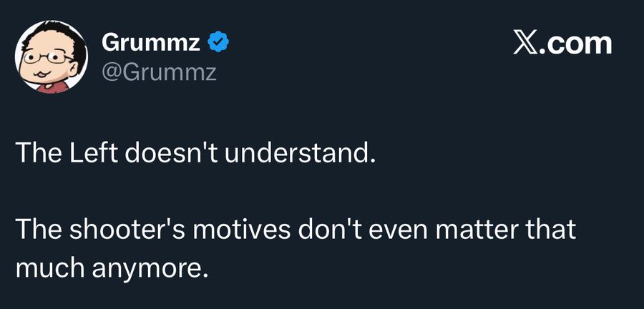Open the Grummz display name
Viewport: 644px width, 309px height.
tap(152, 44)
